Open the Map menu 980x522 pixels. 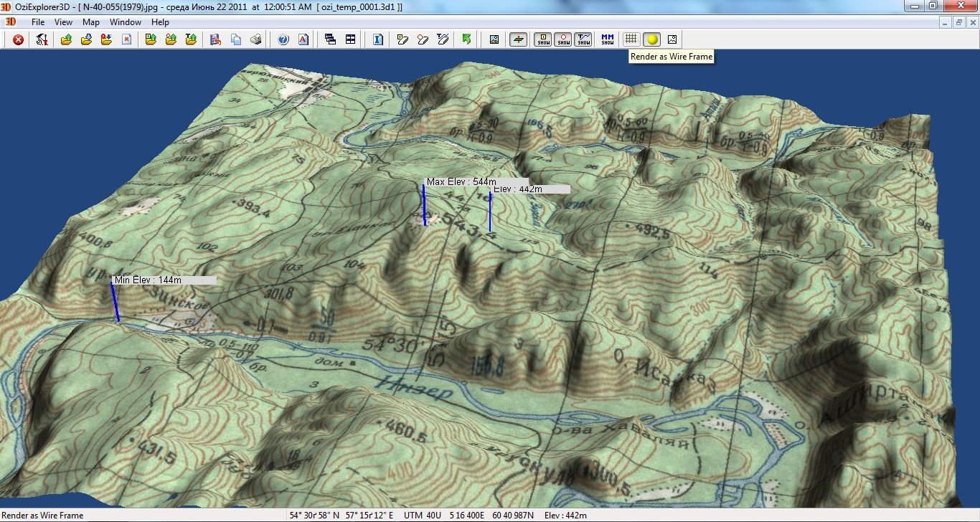[x=90, y=22]
